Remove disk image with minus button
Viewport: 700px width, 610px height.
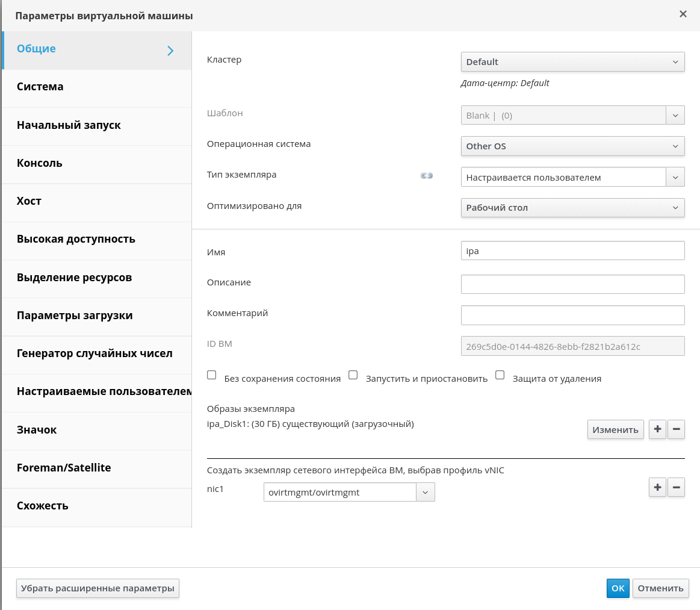[x=677, y=429]
